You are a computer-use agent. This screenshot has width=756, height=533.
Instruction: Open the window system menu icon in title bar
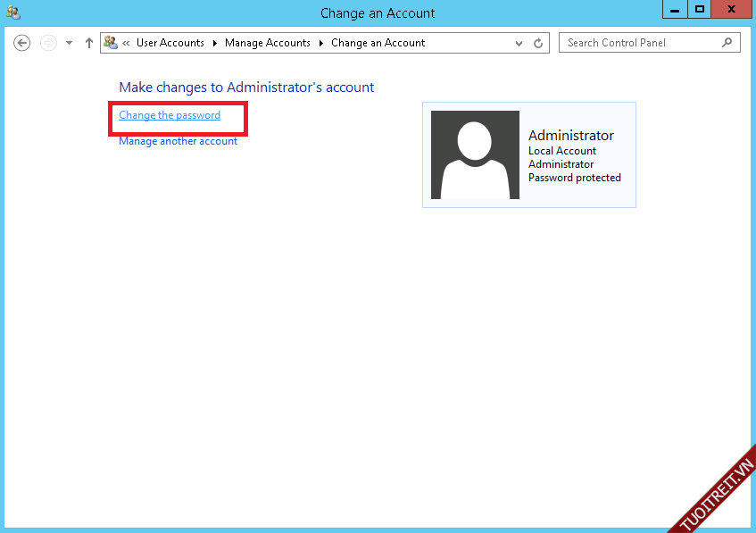click(12, 12)
